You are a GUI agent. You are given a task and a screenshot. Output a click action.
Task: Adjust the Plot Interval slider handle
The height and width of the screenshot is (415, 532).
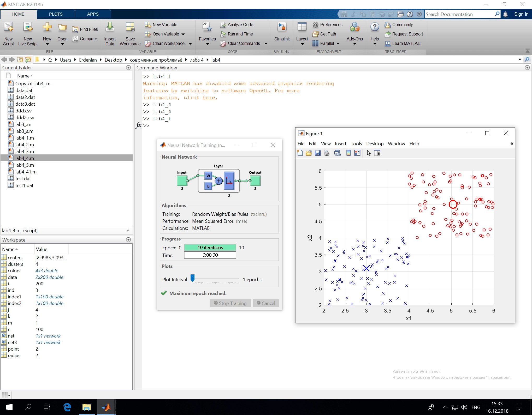pyautogui.click(x=193, y=278)
